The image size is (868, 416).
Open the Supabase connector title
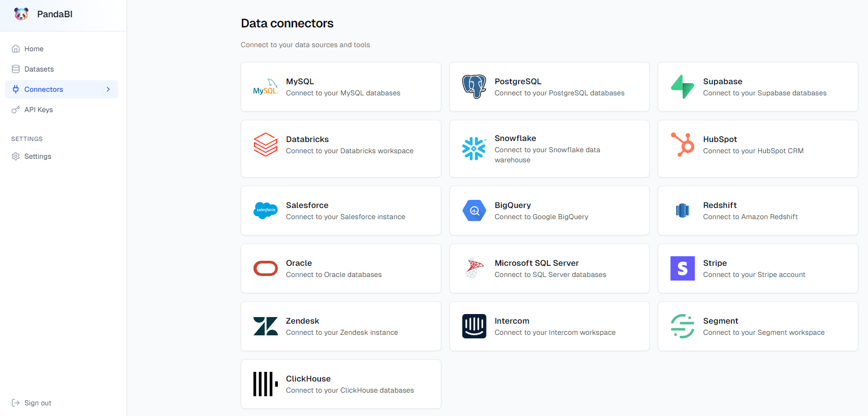tap(722, 81)
